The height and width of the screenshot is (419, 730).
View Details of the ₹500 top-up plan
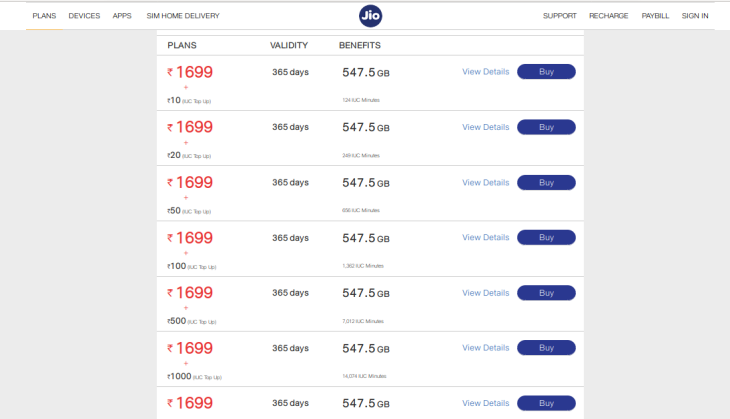(x=486, y=293)
